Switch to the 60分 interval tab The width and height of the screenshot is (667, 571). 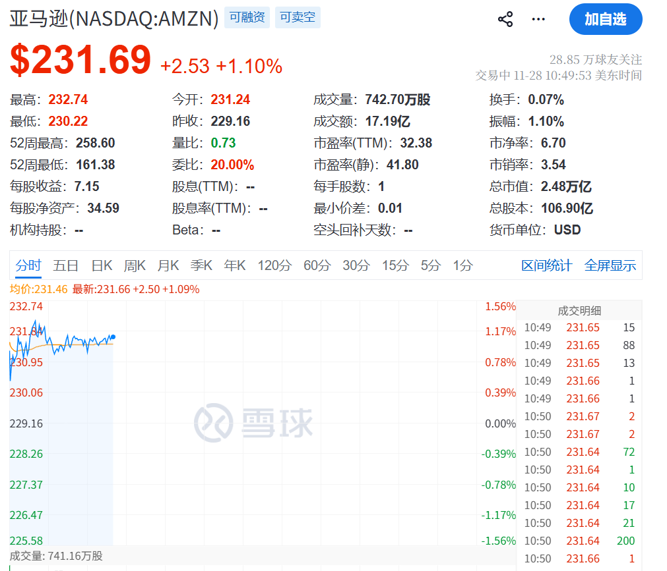click(316, 265)
